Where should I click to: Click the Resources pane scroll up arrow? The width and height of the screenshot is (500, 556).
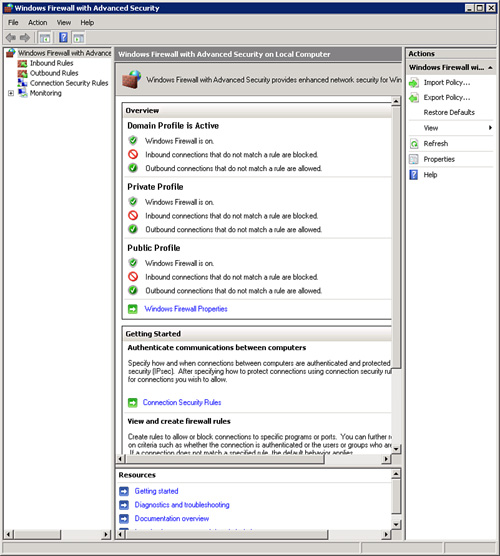click(x=396, y=473)
